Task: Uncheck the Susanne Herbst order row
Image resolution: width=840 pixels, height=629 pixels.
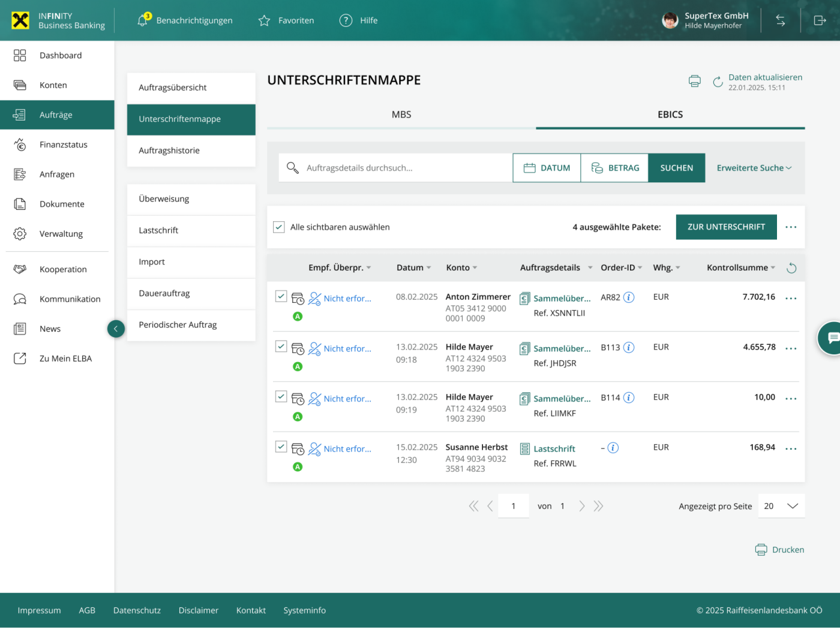Action: point(281,447)
